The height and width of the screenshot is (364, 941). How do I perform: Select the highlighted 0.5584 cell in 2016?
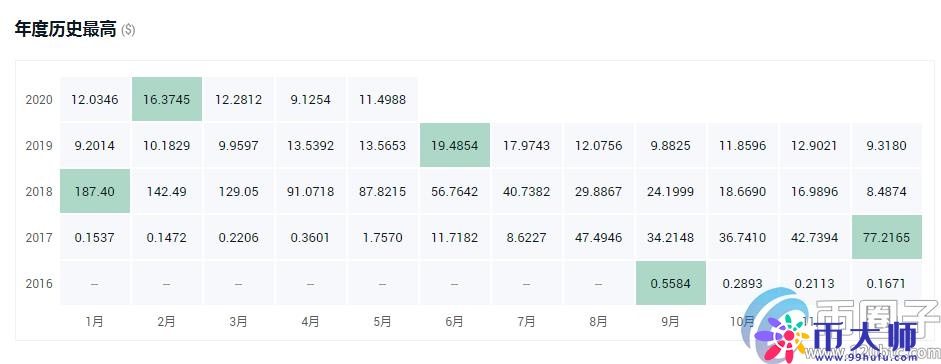(670, 284)
